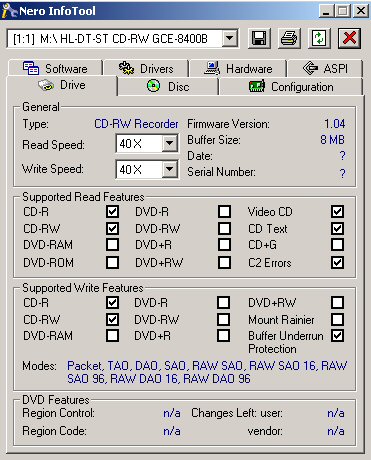Open the Software tab
The width and height of the screenshot is (371, 460).
(55, 69)
